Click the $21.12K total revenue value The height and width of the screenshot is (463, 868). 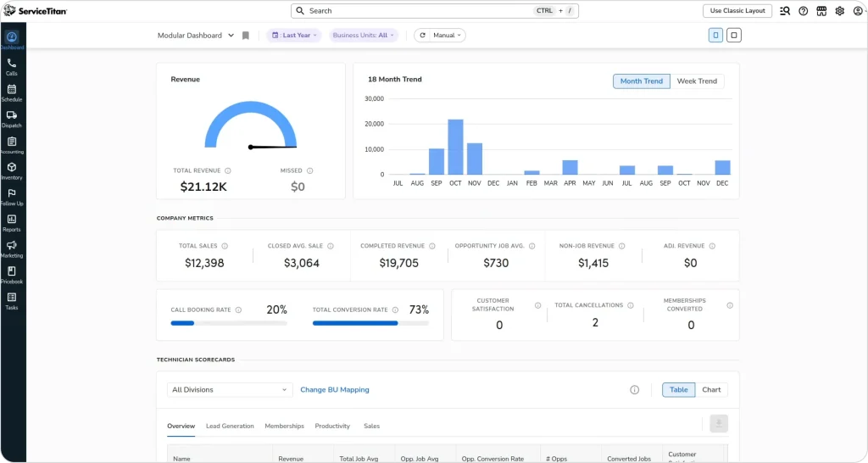203,187
